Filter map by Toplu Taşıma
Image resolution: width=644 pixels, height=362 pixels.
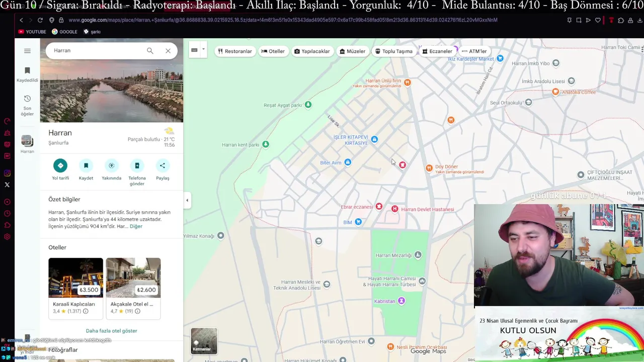click(x=394, y=51)
